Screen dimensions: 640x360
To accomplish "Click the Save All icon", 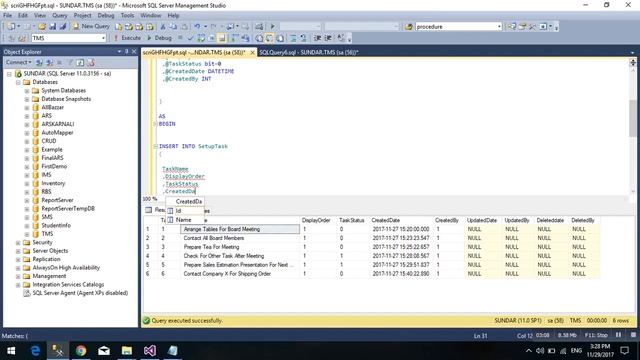I will [63, 27].
